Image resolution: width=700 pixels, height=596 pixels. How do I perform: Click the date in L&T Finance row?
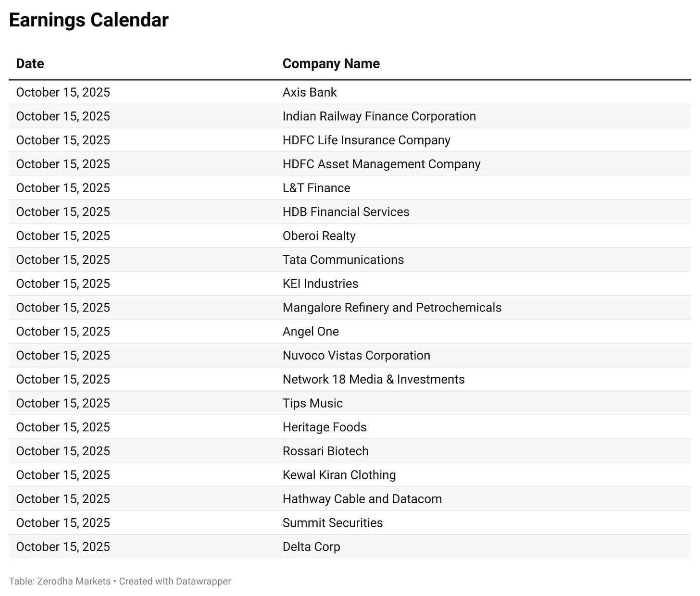(63, 188)
